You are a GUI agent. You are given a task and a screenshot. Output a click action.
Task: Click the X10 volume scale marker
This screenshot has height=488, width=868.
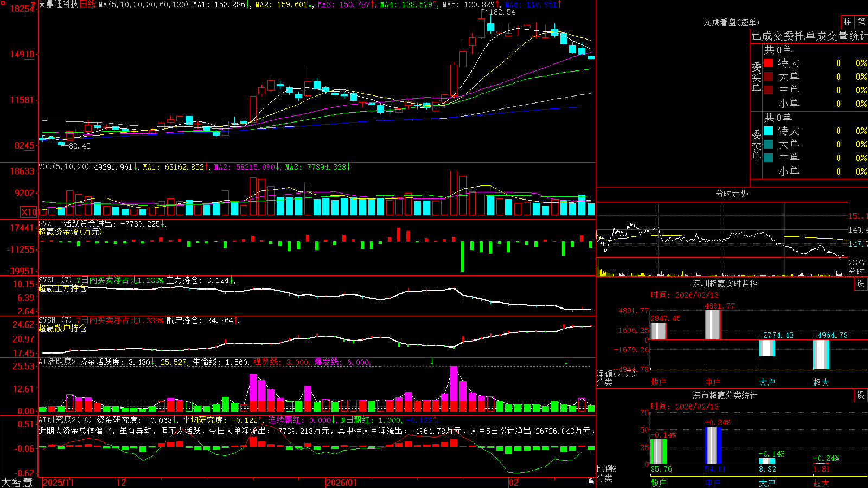(x=29, y=212)
